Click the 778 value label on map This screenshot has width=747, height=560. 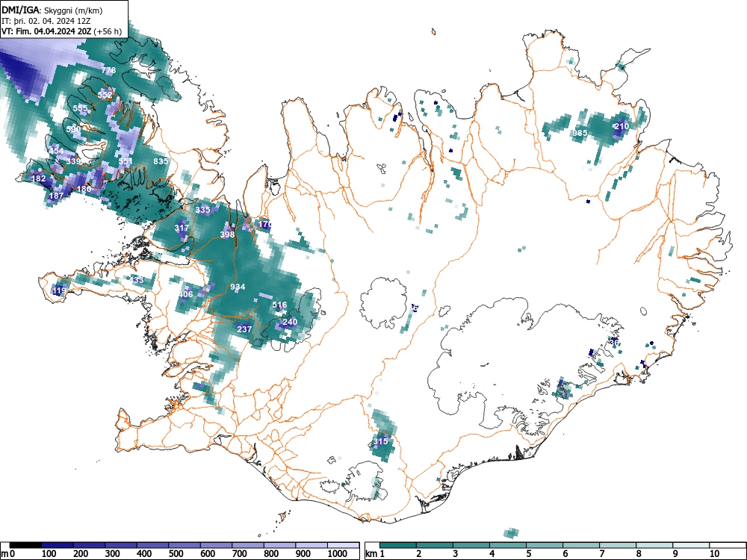pyautogui.click(x=108, y=70)
